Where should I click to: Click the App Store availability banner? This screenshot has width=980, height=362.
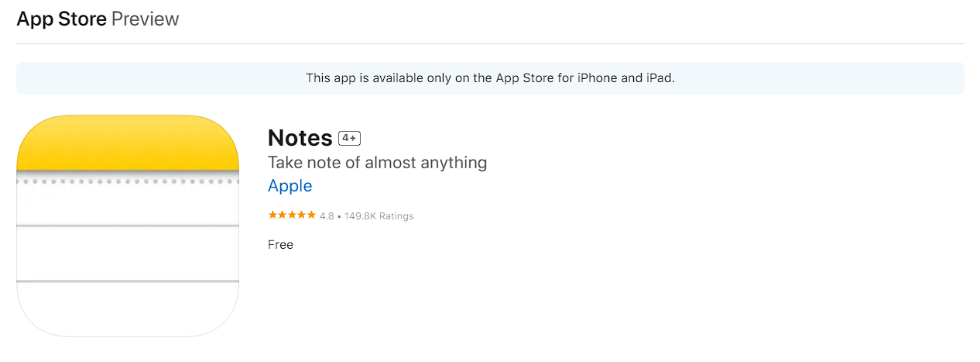(x=490, y=78)
